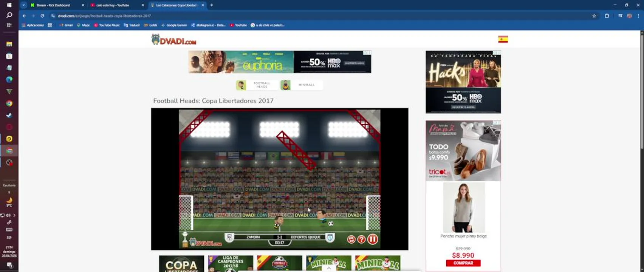
Task: Reload the current page
Action: click(42, 16)
